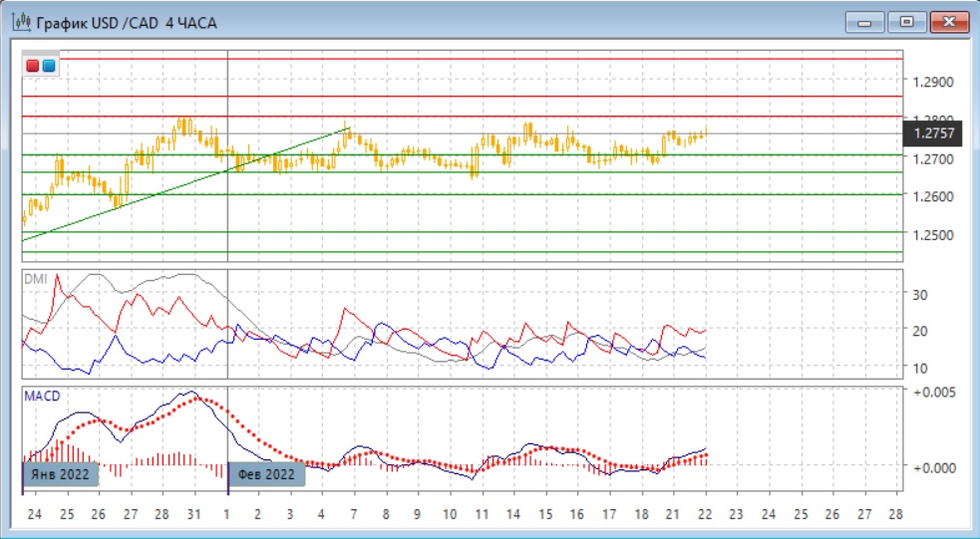Viewport: 980px width, 539px height.
Task: Click the candlestick chart icon in title bar
Action: tap(20, 22)
